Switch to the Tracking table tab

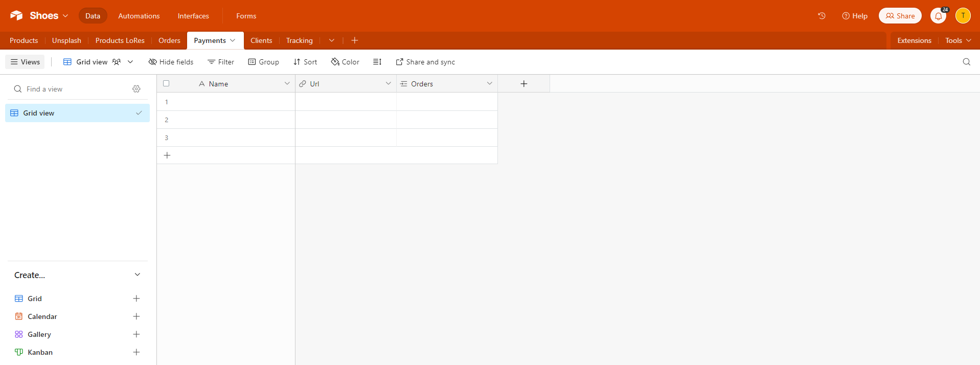click(299, 40)
